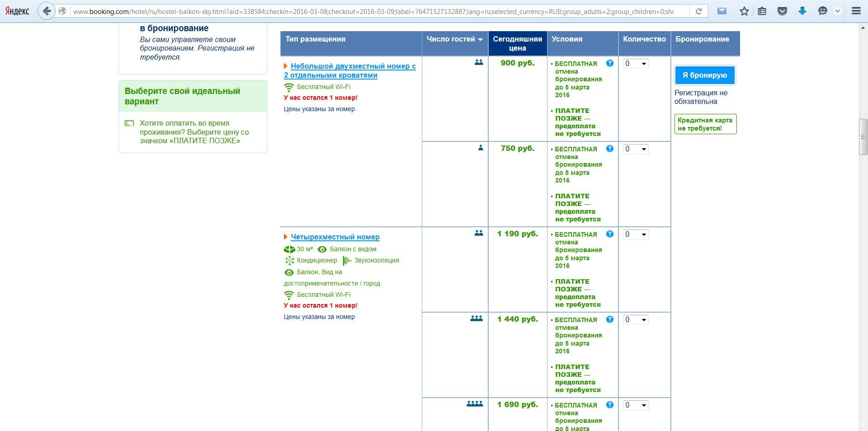The width and height of the screenshot is (868, 431).
Task: Sort by 'Число гостей' column header
Action: pyautogui.click(x=454, y=39)
